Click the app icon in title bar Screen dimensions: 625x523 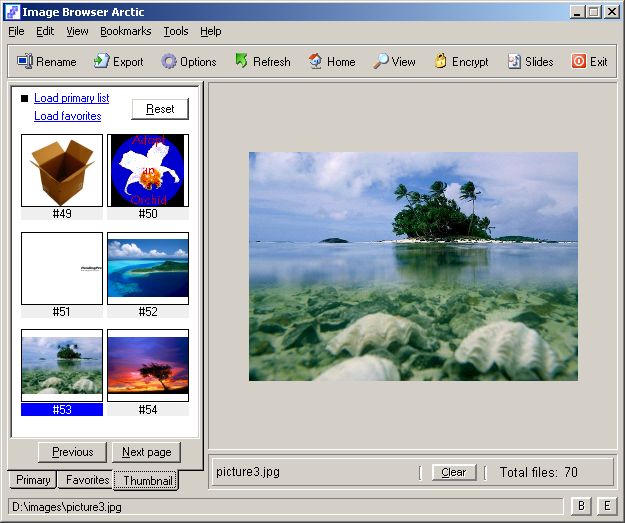click(x=13, y=12)
